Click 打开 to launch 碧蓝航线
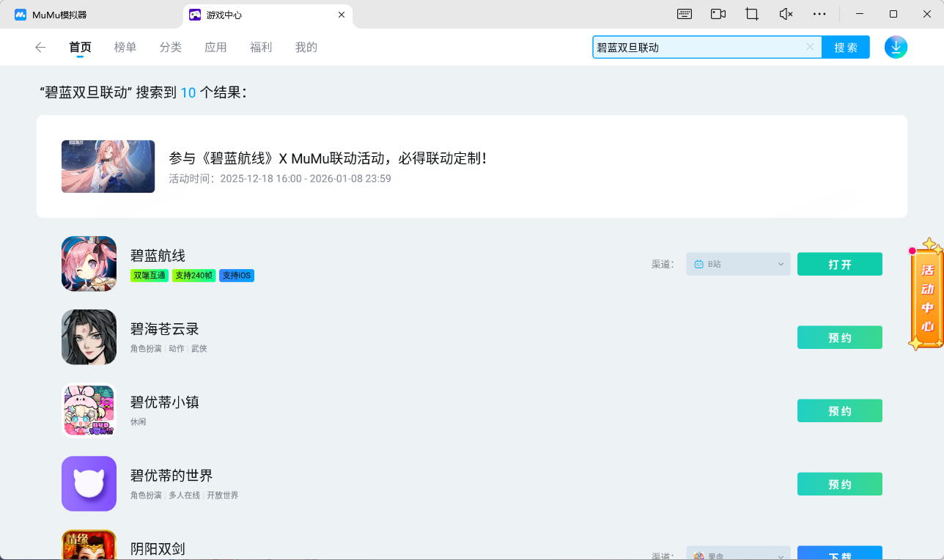Image resolution: width=944 pixels, height=560 pixels. [x=839, y=264]
